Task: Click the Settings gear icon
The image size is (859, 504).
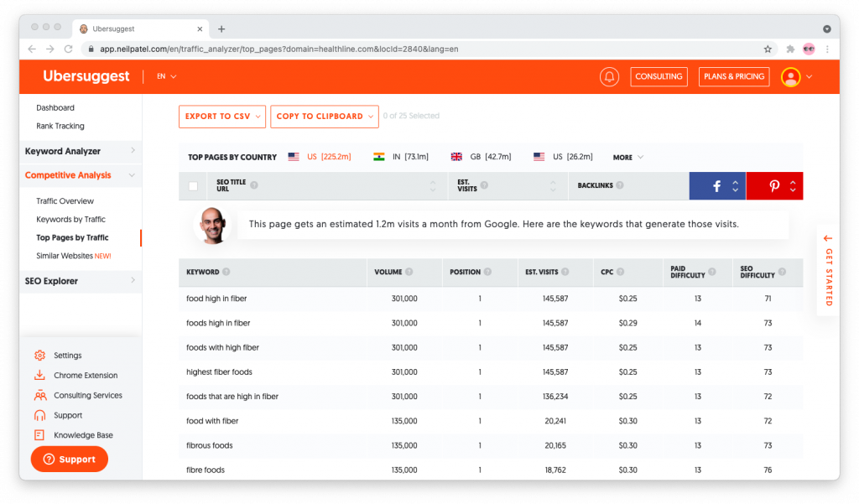Action: click(39, 356)
